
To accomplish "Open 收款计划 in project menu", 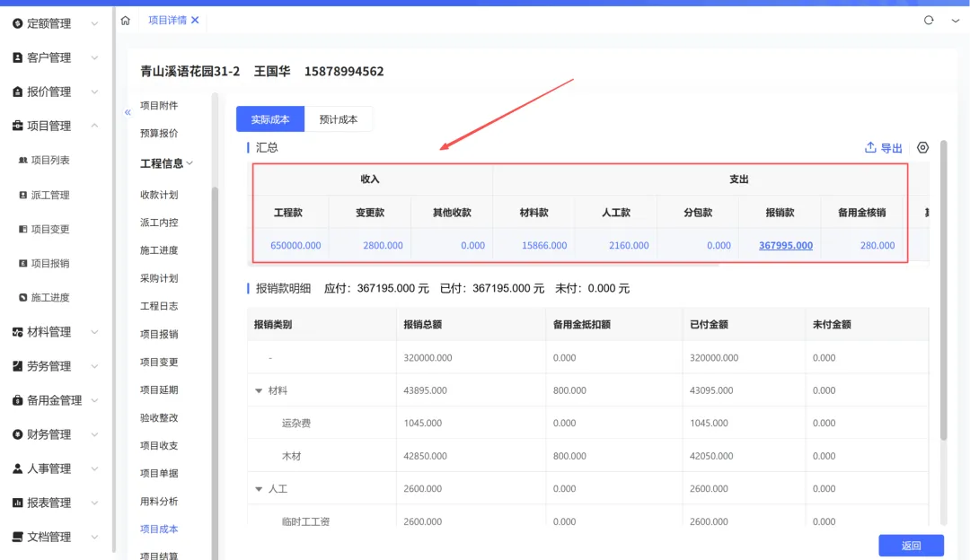I will (159, 195).
